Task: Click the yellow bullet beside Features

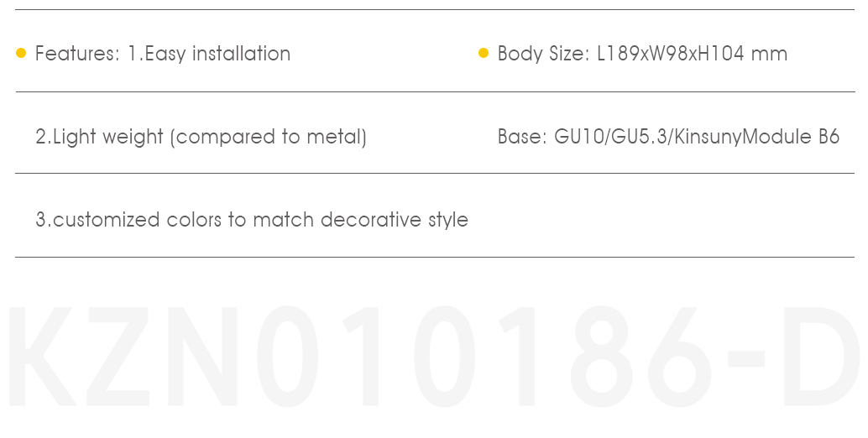Action: pyautogui.click(x=21, y=53)
